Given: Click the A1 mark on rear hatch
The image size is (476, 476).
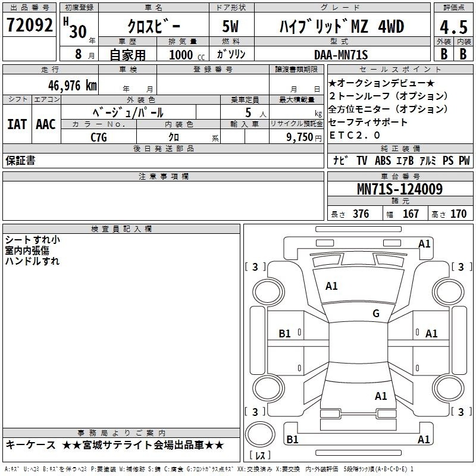Looking at the screenshot, I should [x=381, y=396].
